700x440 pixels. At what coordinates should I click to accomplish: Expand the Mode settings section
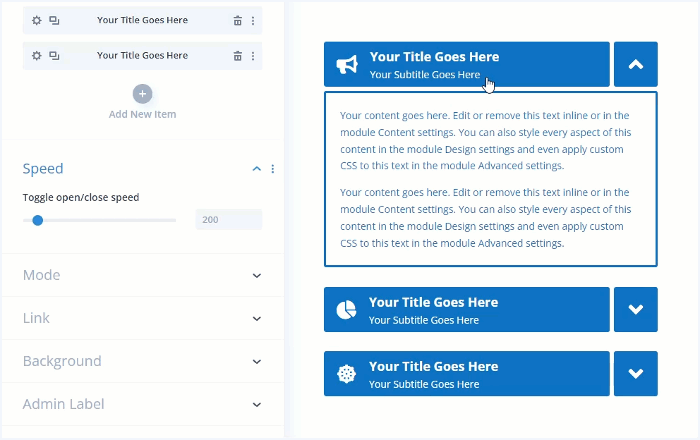(256, 276)
